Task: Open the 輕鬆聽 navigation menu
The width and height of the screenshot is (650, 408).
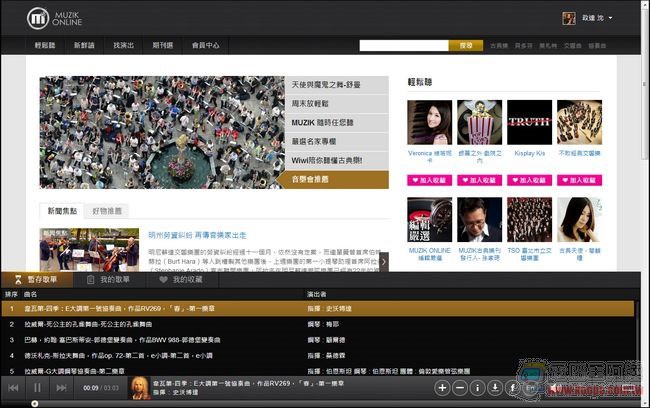Action: pos(45,45)
